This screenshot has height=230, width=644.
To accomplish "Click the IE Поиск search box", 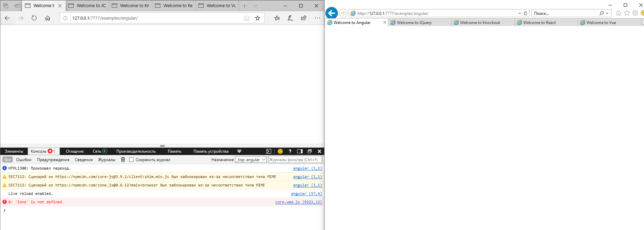I will click(x=565, y=13).
